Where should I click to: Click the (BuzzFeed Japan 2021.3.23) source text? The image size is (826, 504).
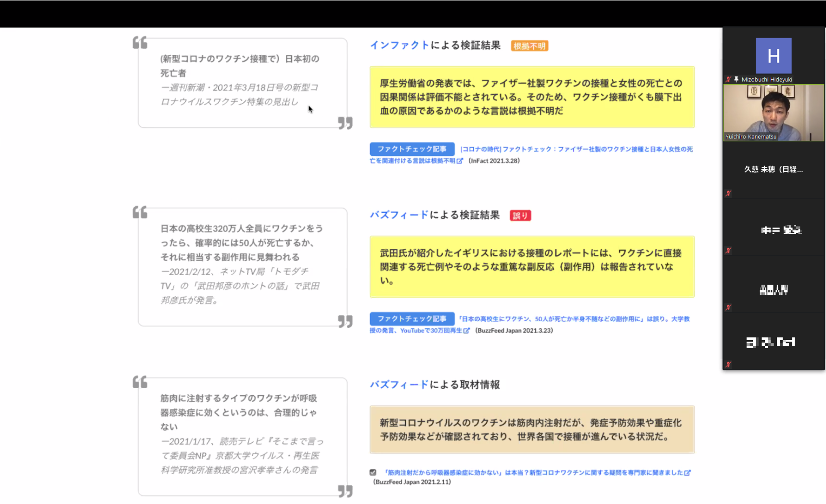click(x=514, y=331)
